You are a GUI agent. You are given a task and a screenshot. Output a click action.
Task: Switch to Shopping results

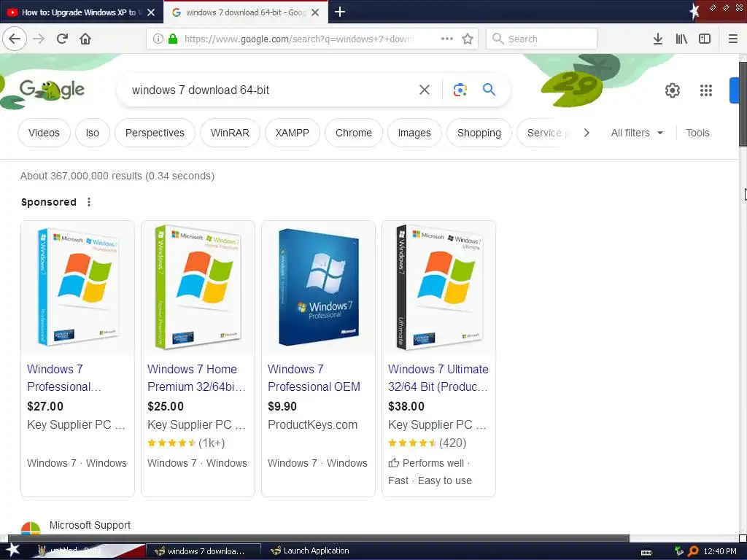tap(479, 133)
